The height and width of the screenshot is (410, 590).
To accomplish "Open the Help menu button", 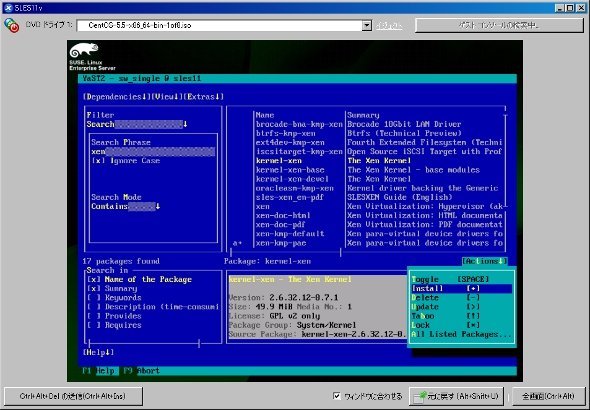I will (x=98, y=352).
